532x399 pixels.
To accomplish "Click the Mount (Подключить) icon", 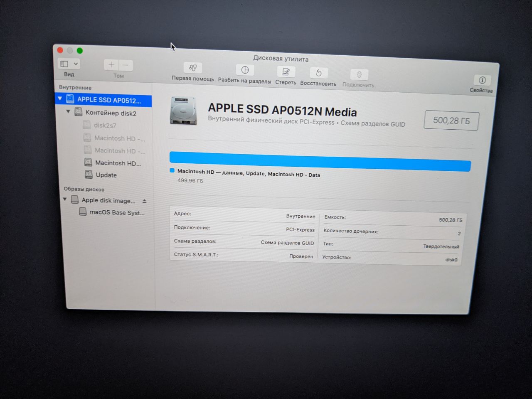I will coord(359,75).
